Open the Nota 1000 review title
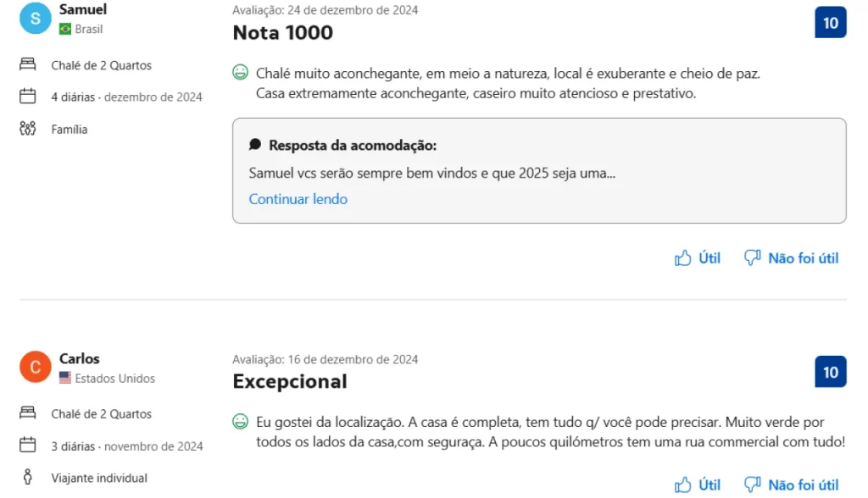The width and height of the screenshot is (868, 498). coord(282,33)
